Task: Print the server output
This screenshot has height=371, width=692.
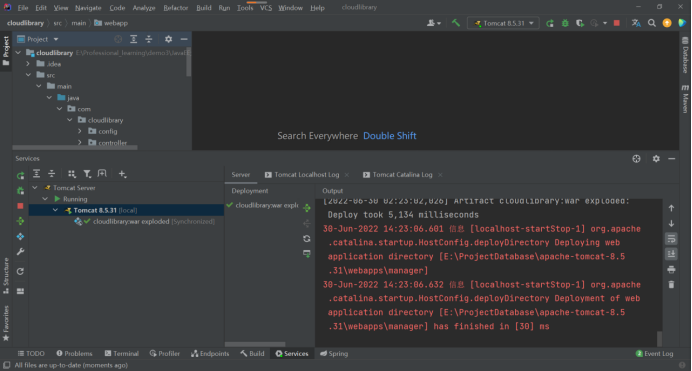Action: coord(671,270)
